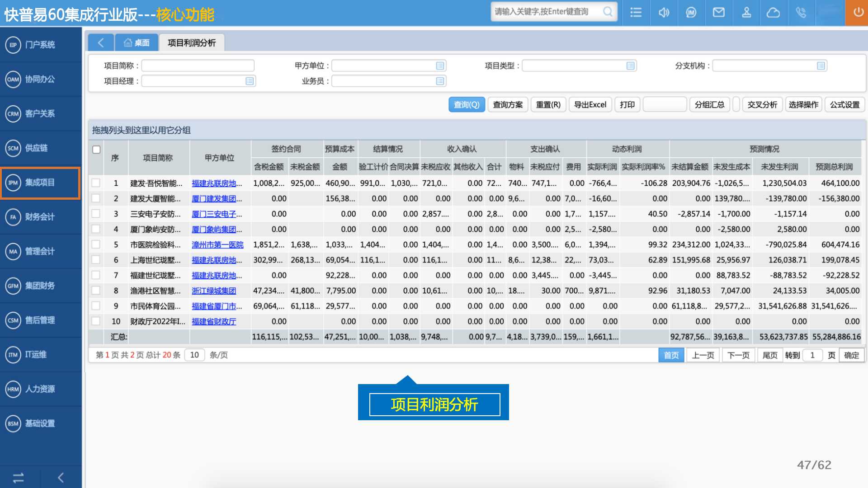Open the 漳州市第一医院 link
This screenshot has width=868, height=488.
(217, 244)
